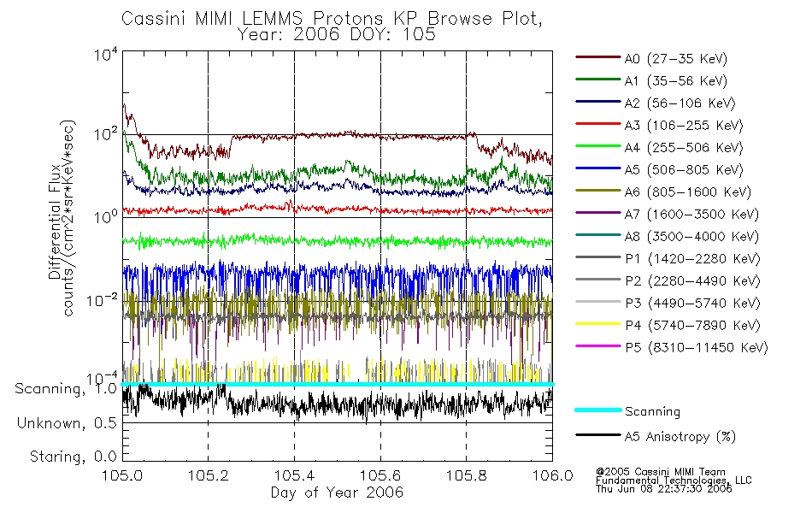Click the Staring, 0.0 axis label
Viewport: 812px width, 513px height.
[74, 457]
